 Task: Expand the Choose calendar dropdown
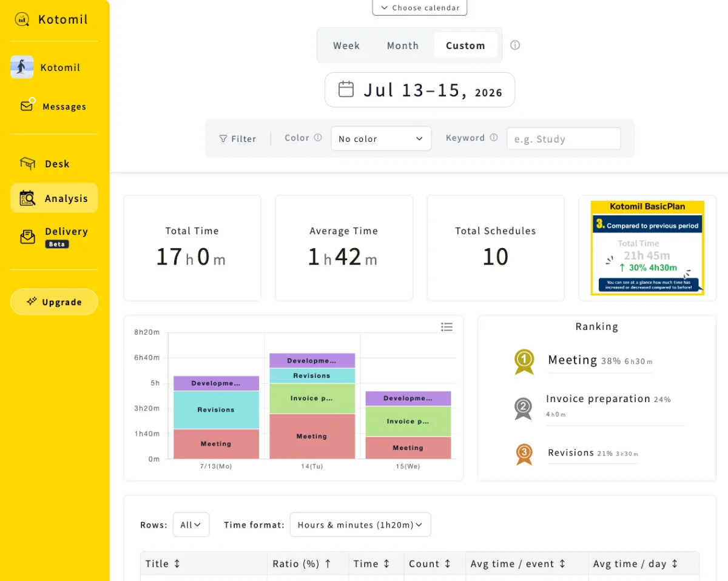(x=420, y=8)
